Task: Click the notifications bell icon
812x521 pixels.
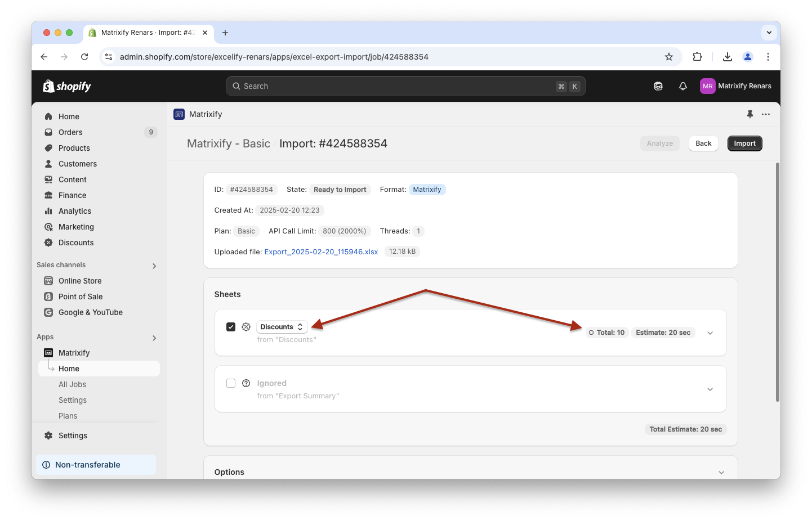Action: coord(682,86)
